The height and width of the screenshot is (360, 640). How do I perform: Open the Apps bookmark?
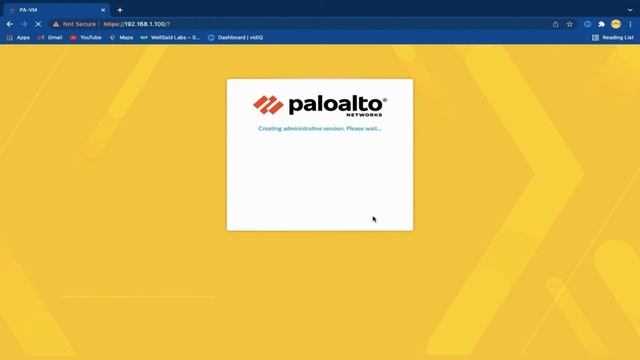[18, 38]
